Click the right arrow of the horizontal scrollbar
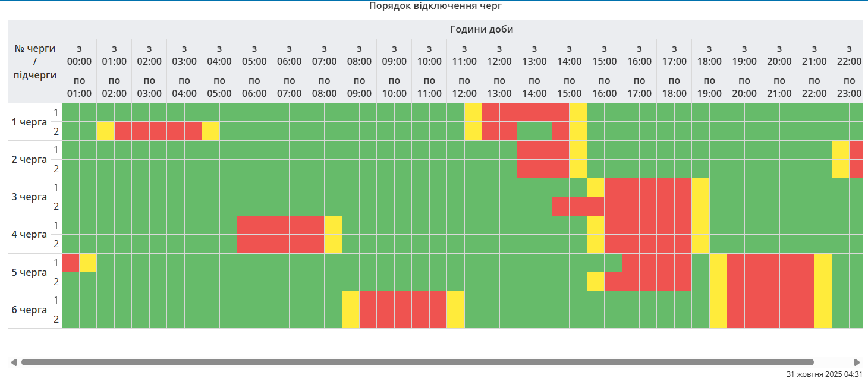868x388 pixels. coord(857,362)
